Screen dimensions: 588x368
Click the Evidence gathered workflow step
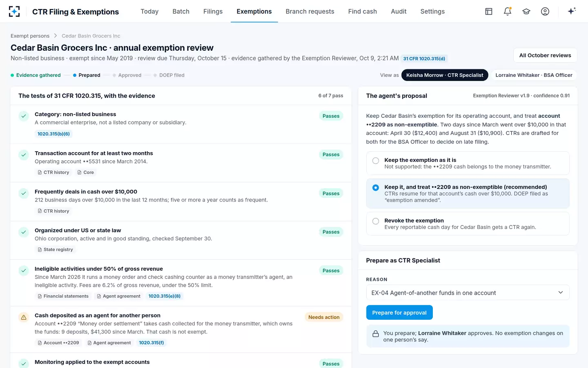[x=36, y=75]
